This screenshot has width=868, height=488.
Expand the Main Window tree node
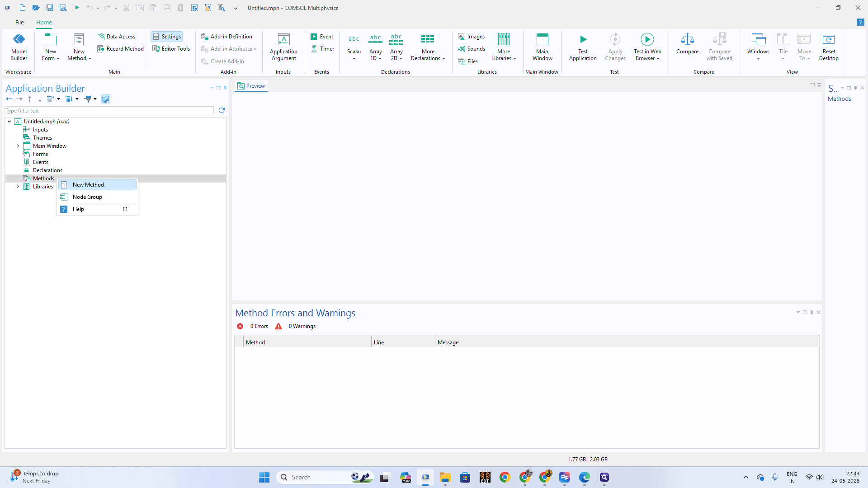(18, 146)
